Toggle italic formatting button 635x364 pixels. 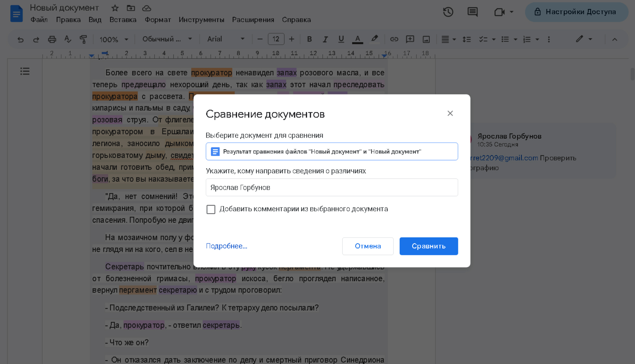325,39
